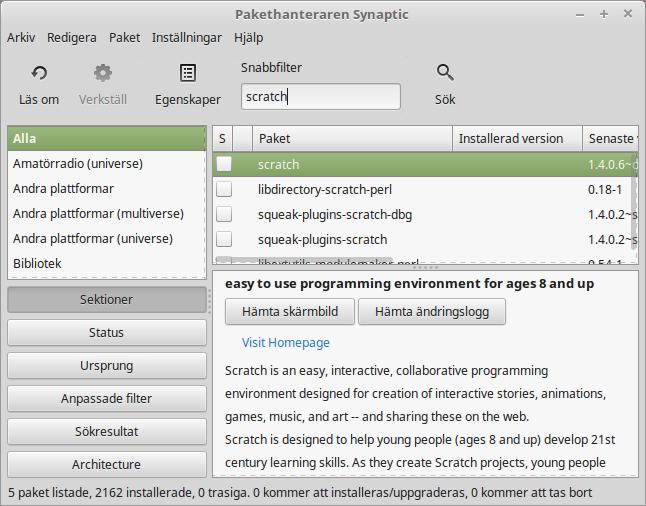646x506 pixels.
Task: Click the Sök magnifier icon
Action: pos(445,73)
